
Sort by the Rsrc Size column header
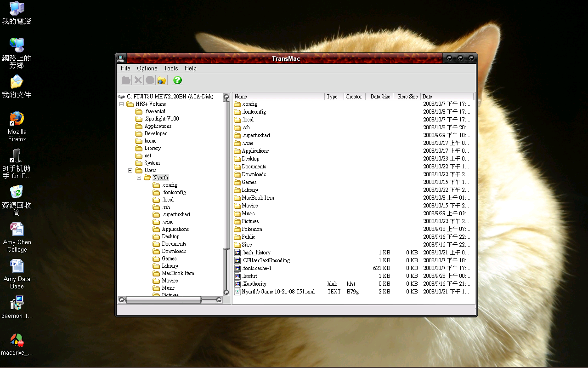coord(407,97)
